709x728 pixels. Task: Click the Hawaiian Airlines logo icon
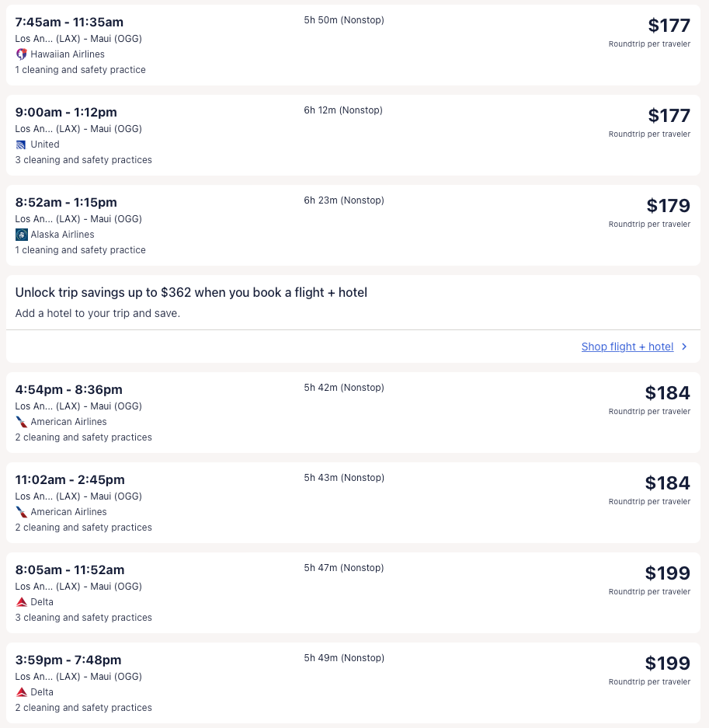coord(21,54)
